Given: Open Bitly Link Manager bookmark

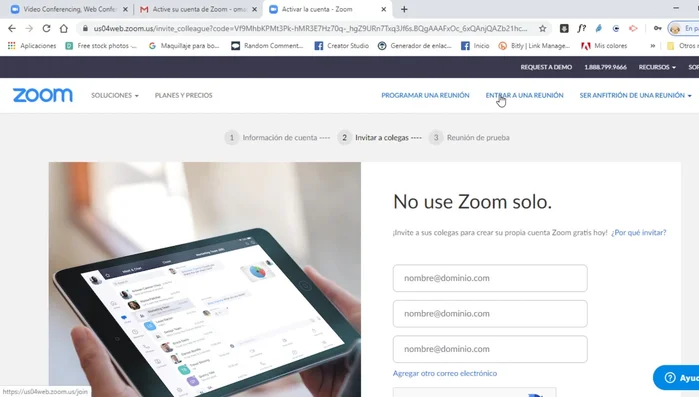Looking at the screenshot, I should coord(535,45).
